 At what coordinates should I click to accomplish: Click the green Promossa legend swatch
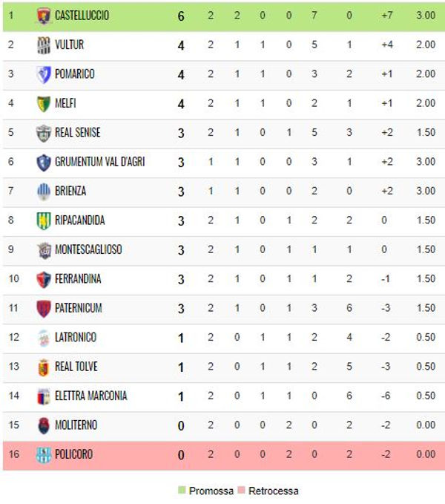[182, 490]
